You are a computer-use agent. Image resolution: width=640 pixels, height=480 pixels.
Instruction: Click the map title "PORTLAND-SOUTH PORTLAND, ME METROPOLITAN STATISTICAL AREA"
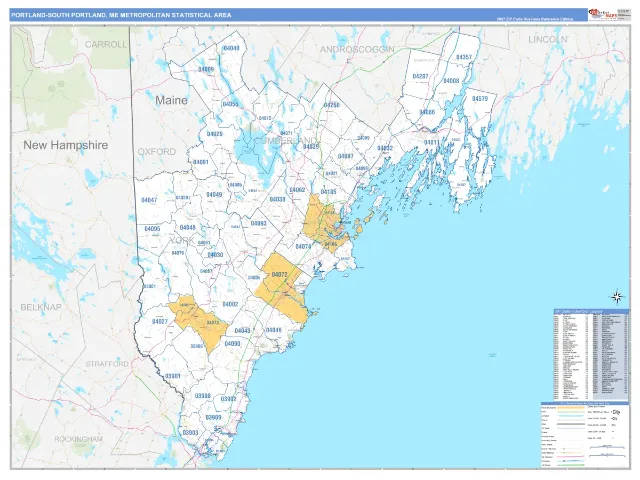click(x=121, y=15)
